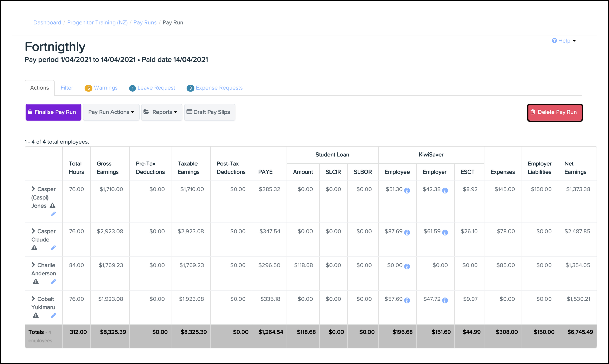Click info icon next to $51.30 KiwiSaver
The height and width of the screenshot is (364, 609).
click(x=407, y=191)
